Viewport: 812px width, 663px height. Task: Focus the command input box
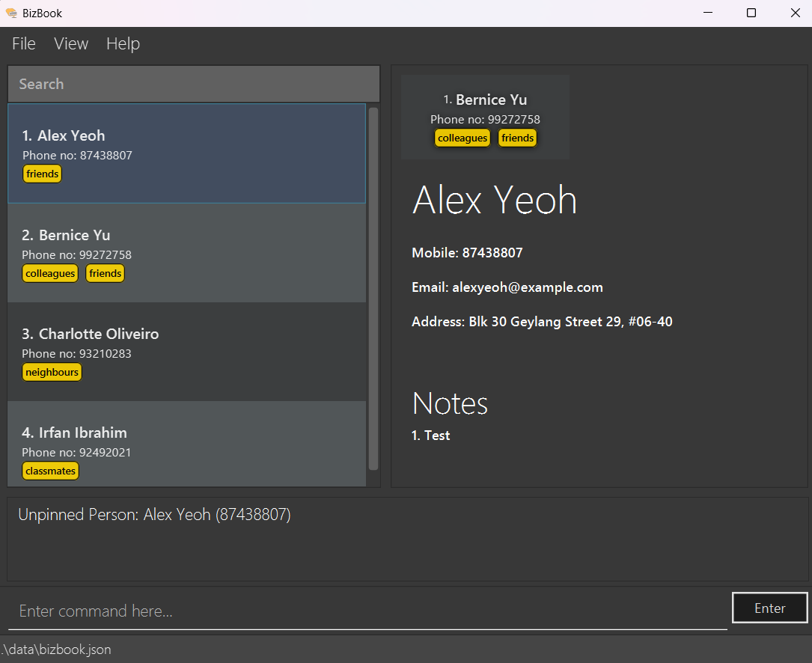[367, 611]
